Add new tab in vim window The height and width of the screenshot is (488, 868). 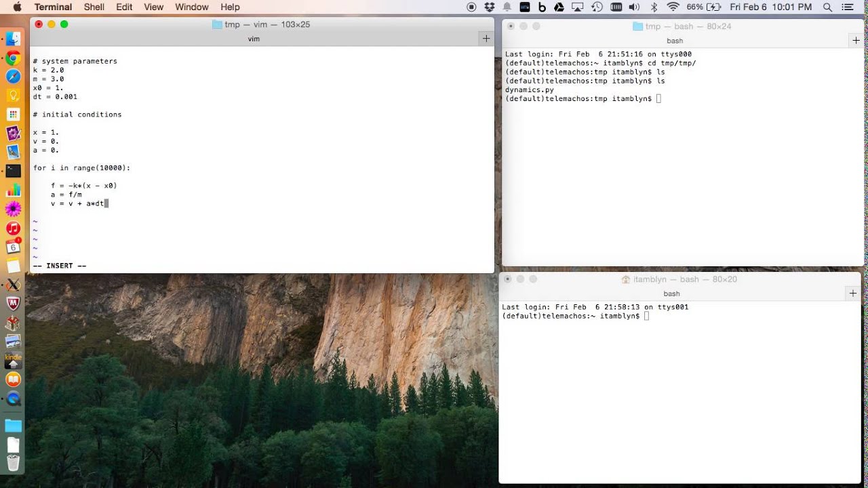pos(486,39)
